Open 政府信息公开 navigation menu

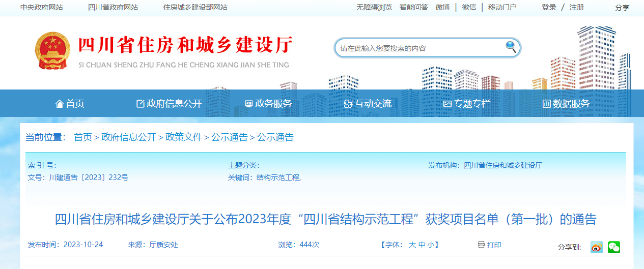pos(170,104)
